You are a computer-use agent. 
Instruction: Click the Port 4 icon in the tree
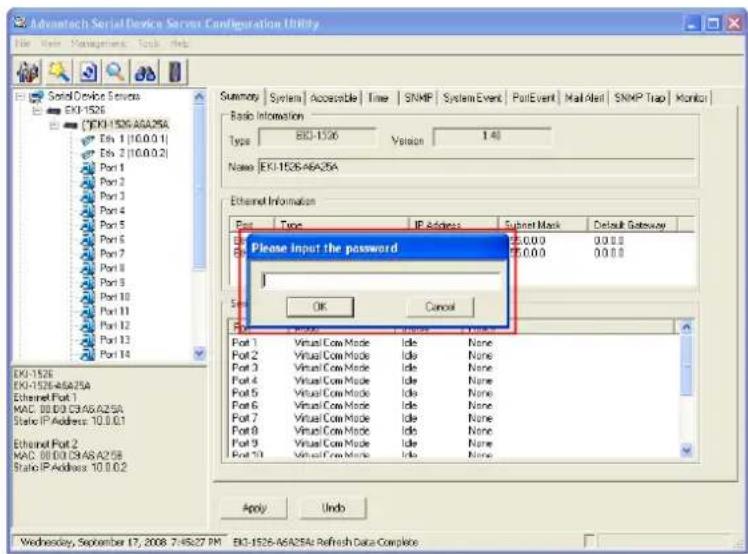tap(88, 211)
